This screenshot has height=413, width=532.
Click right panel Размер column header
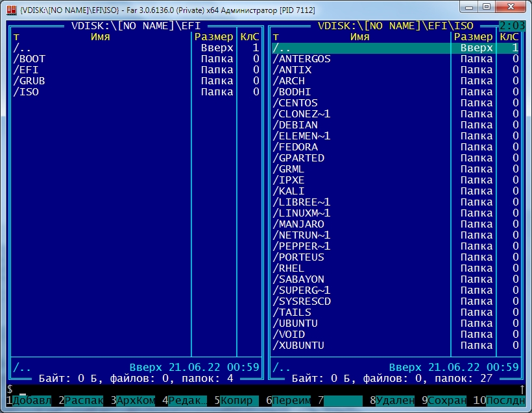point(474,36)
